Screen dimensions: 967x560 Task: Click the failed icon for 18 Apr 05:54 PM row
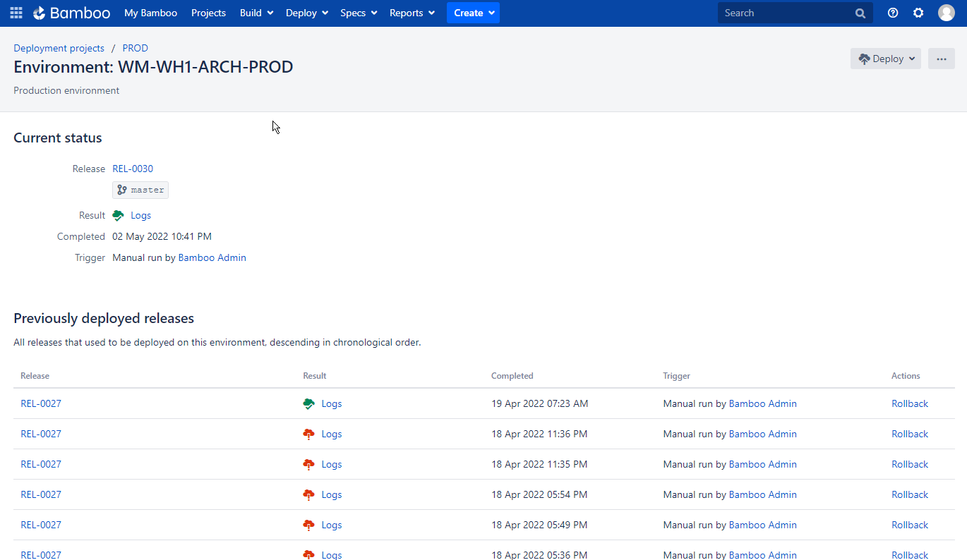[308, 495]
